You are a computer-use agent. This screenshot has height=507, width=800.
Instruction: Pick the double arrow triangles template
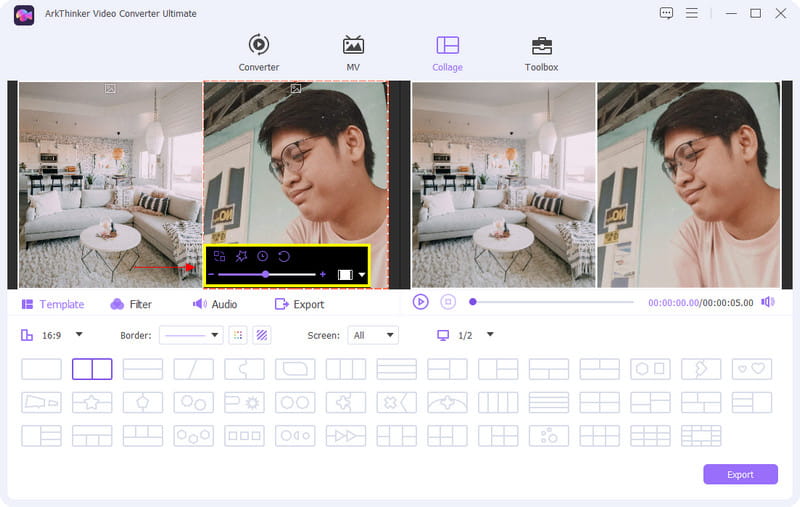click(x=346, y=436)
